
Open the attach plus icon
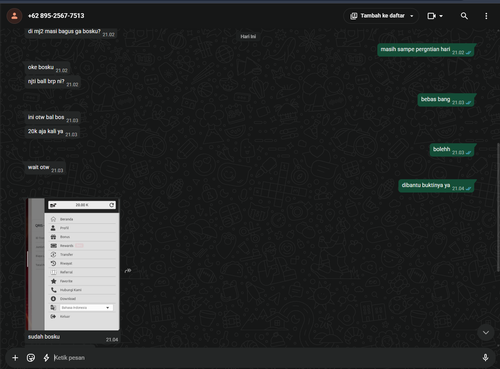(x=15, y=358)
